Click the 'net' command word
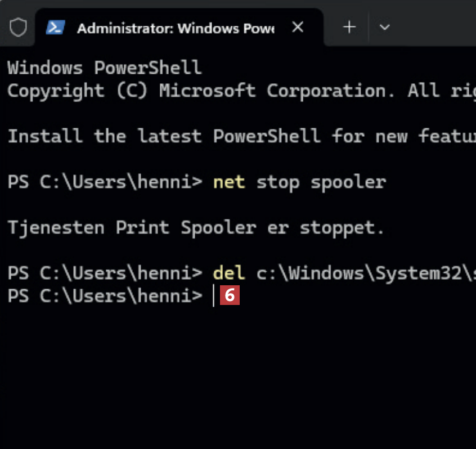The image size is (476, 449). click(x=229, y=182)
